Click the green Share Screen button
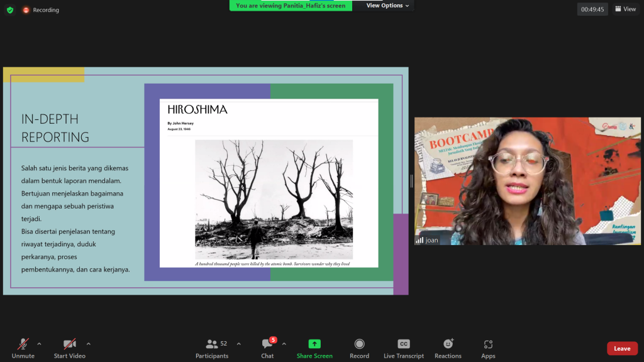This screenshot has width=644, height=362. tap(314, 348)
